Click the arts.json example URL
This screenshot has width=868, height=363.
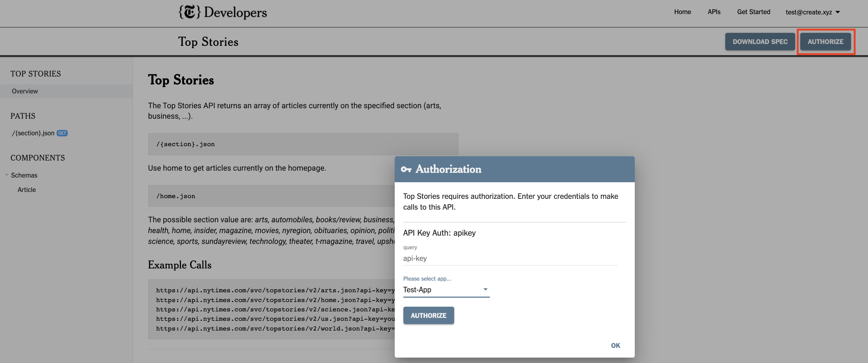click(275, 290)
